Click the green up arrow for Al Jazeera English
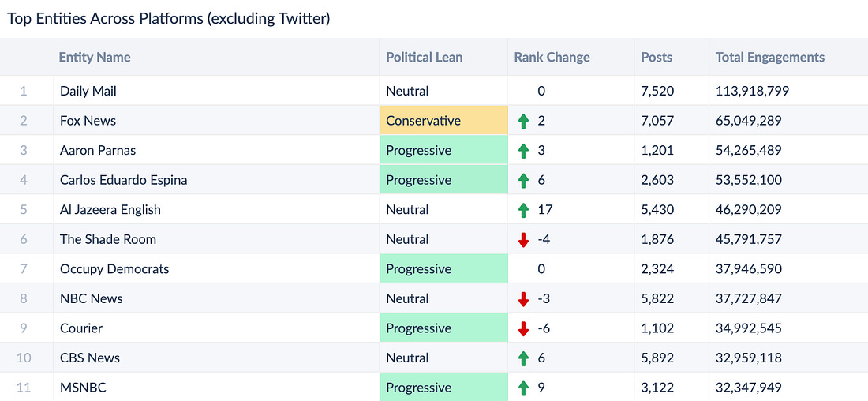The image size is (868, 401). click(522, 210)
